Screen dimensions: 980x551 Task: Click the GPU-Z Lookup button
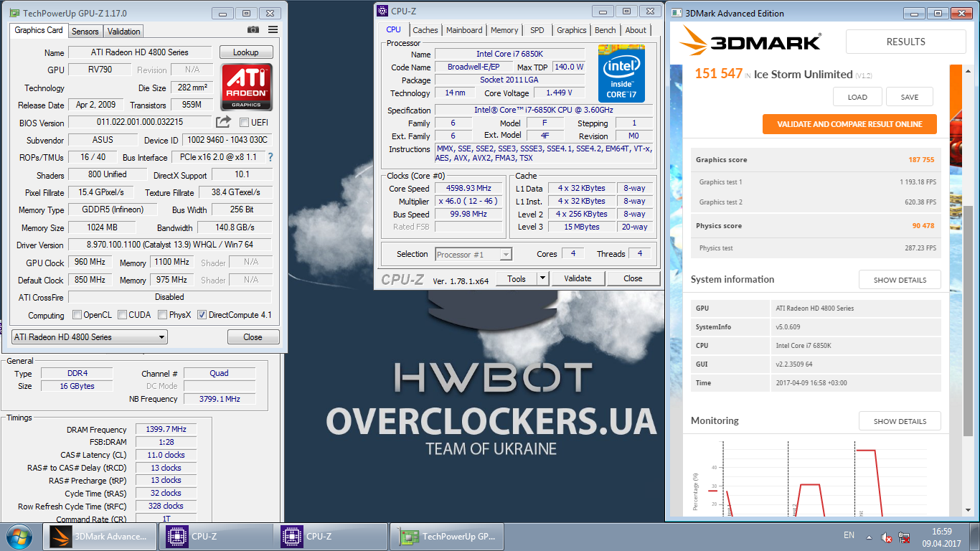point(246,52)
